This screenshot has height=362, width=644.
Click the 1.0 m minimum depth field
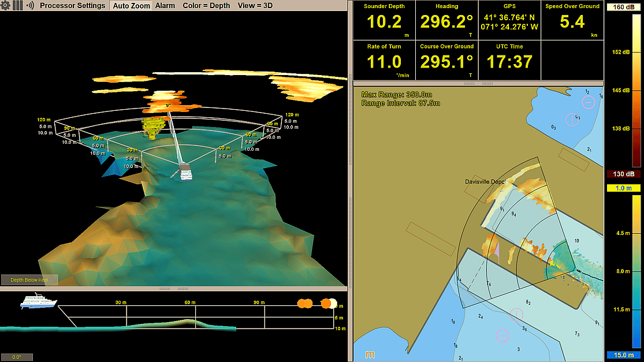click(623, 188)
